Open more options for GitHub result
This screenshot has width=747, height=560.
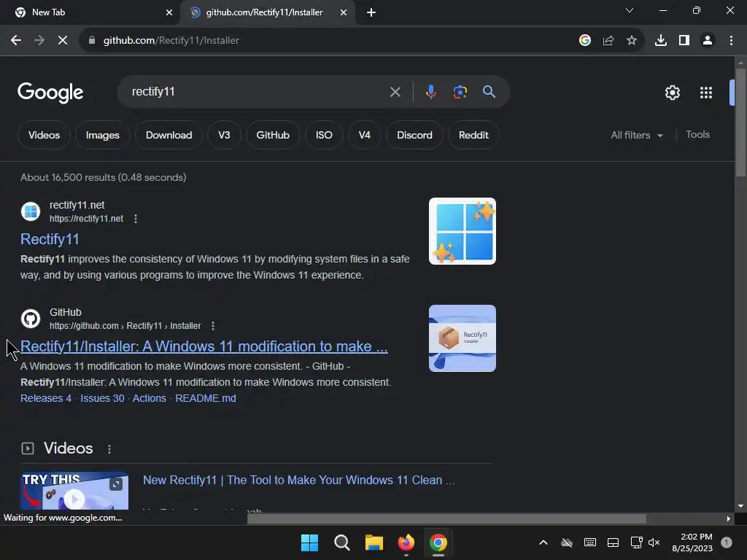(x=213, y=326)
